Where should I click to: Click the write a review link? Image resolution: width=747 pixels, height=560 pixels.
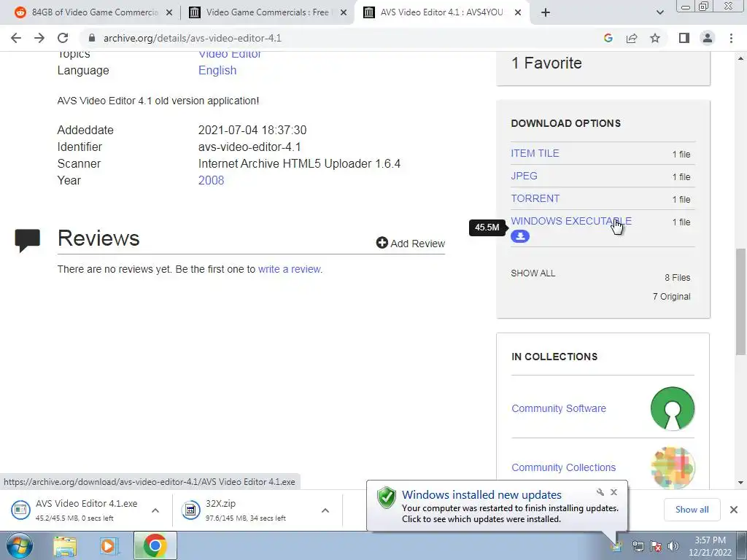pyautogui.click(x=290, y=269)
